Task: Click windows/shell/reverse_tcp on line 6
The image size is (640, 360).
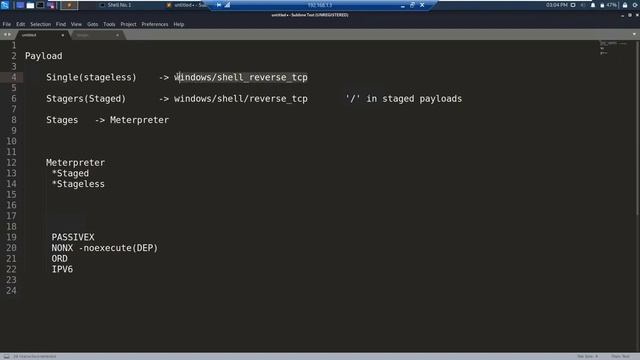Action: tap(241, 99)
